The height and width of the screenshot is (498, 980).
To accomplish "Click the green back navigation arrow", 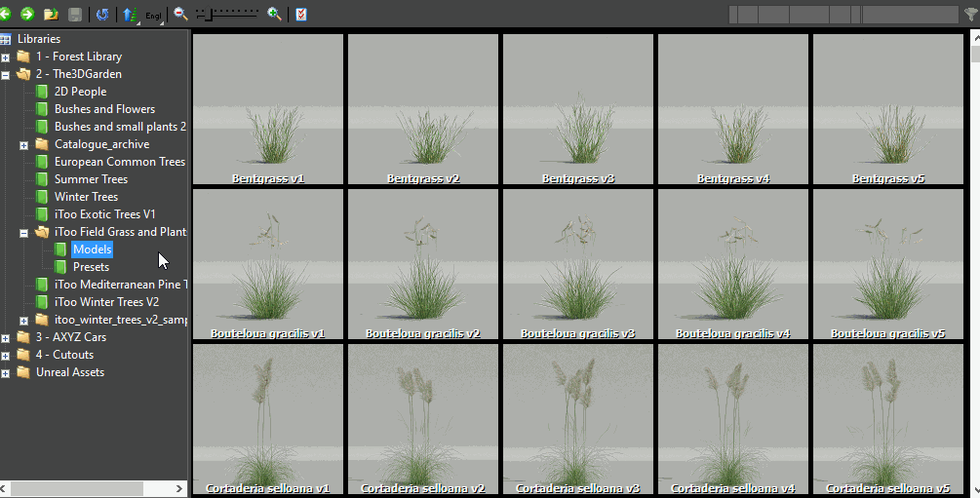I will [x=6, y=15].
